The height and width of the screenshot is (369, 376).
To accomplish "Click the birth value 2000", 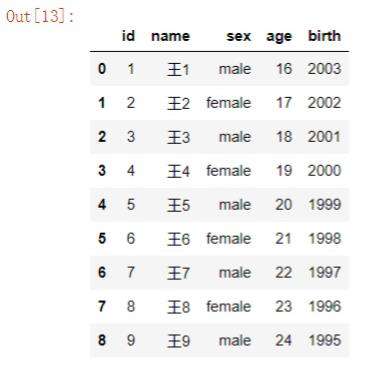I will [324, 171].
